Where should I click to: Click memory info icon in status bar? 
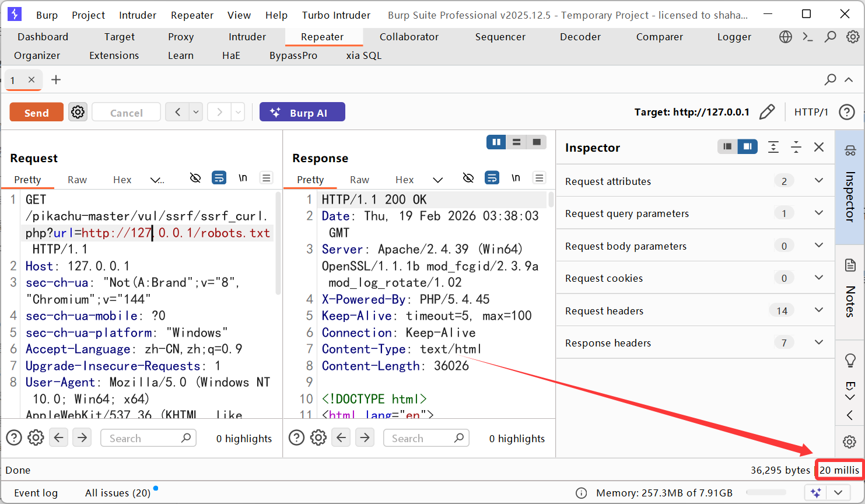pyautogui.click(x=582, y=494)
